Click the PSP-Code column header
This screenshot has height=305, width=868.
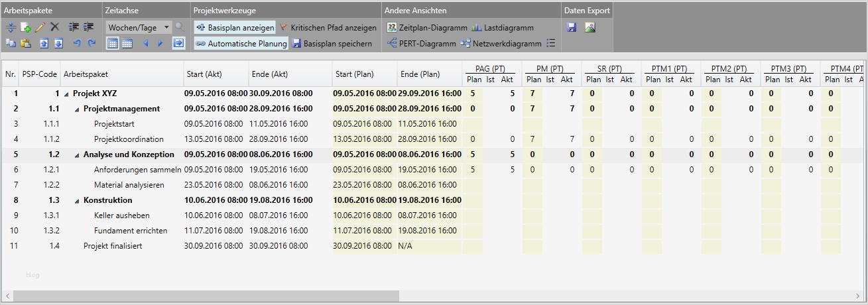pos(39,74)
